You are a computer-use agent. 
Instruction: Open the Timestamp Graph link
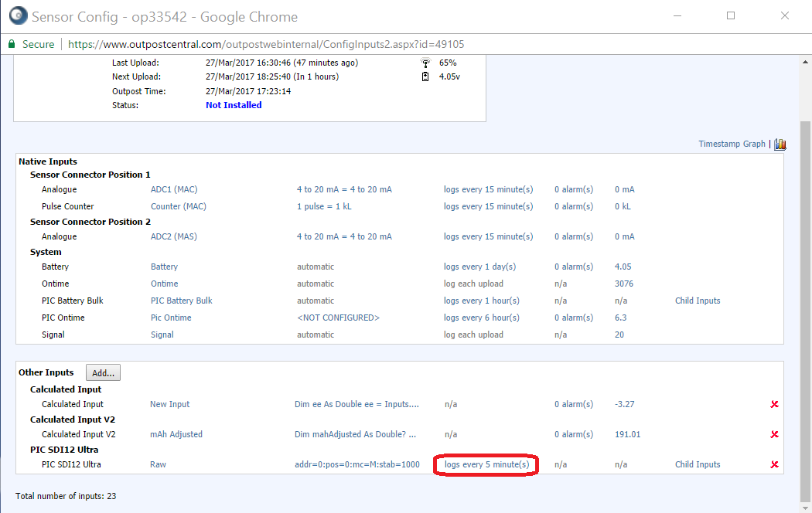pos(731,144)
